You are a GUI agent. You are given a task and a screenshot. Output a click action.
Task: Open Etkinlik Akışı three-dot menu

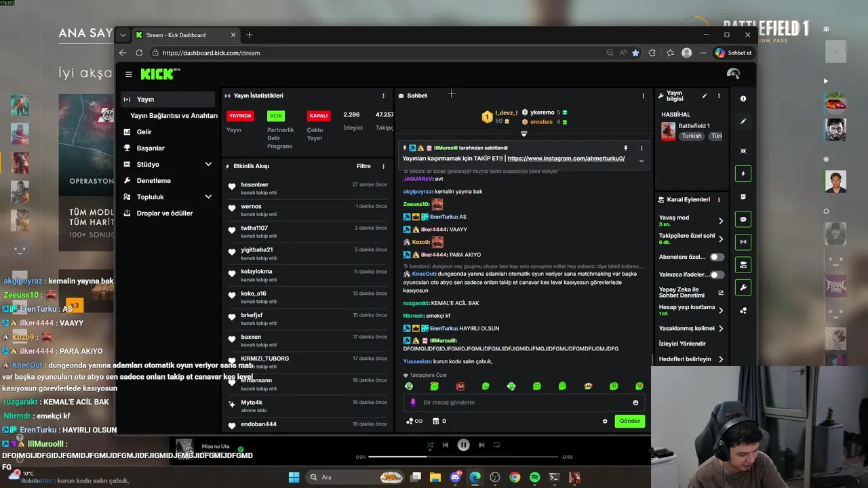(383, 166)
